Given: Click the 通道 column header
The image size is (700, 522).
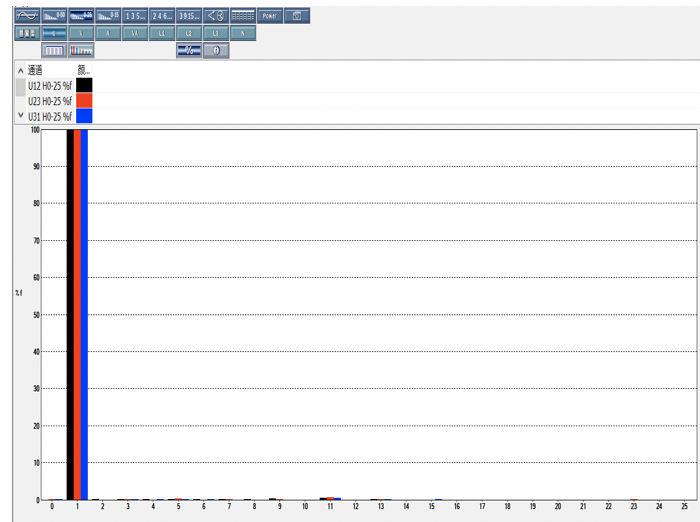Looking at the screenshot, I should [35, 70].
